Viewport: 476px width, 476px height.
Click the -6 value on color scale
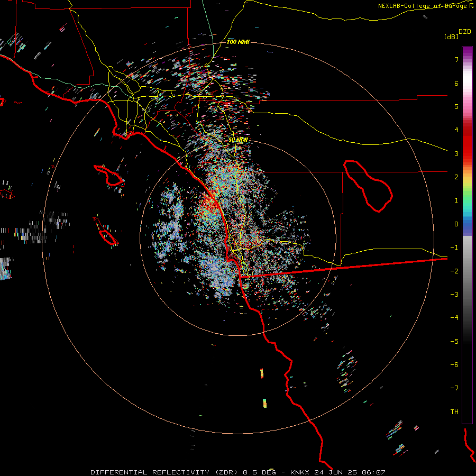(454, 365)
